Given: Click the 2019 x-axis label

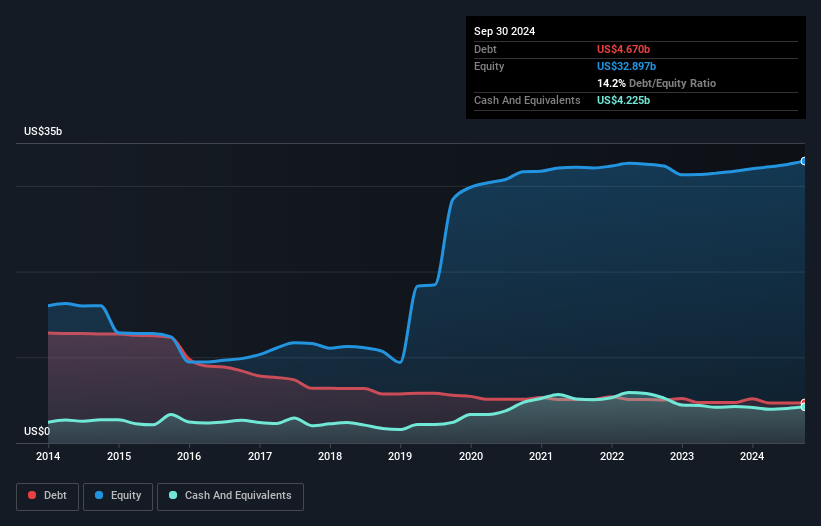Looking at the screenshot, I should pyautogui.click(x=400, y=456).
